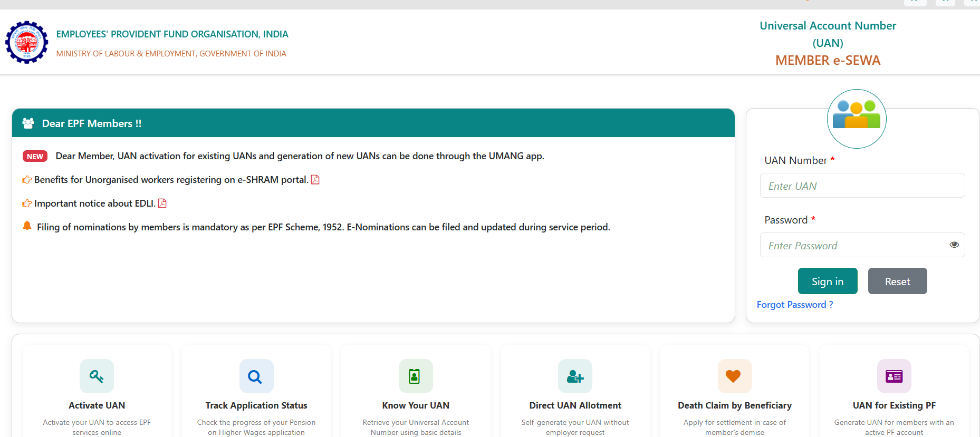Click the member avatar icon above login

click(x=856, y=119)
